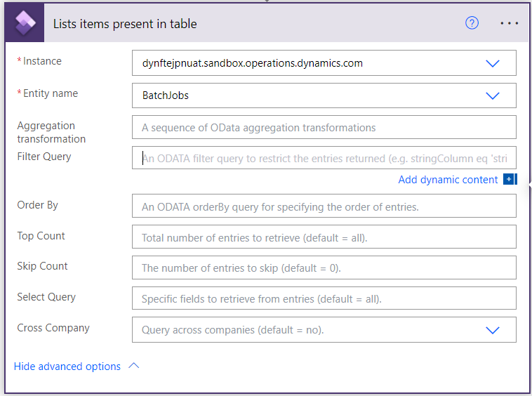Image resolution: width=532 pixels, height=396 pixels.
Task: Focus the Filter Query input field
Action: coord(324,158)
